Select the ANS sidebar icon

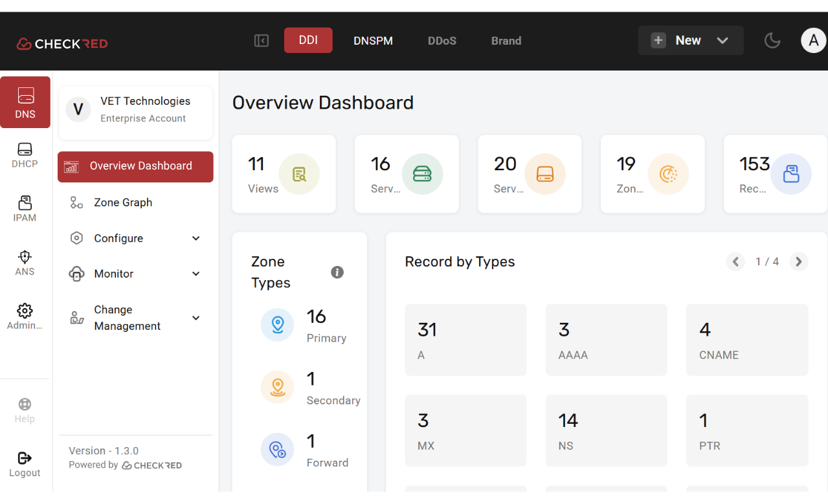pyautogui.click(x=25, y=263)
